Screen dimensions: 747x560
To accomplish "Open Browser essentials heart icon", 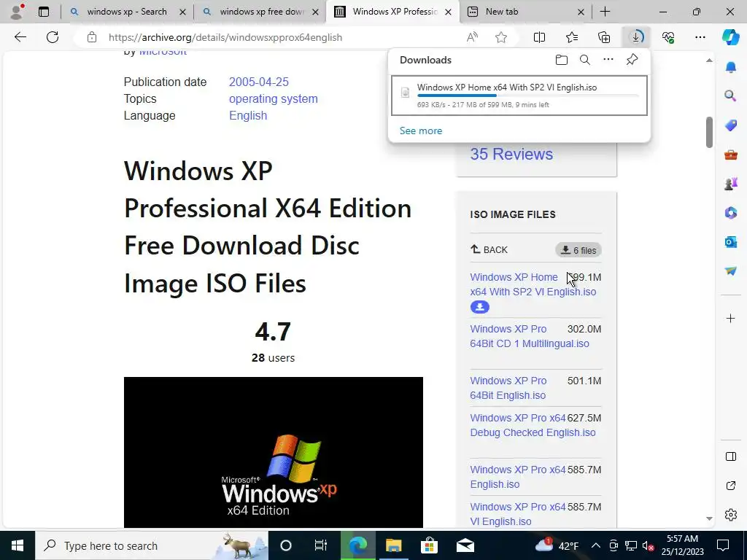I will tap(668, 37).
